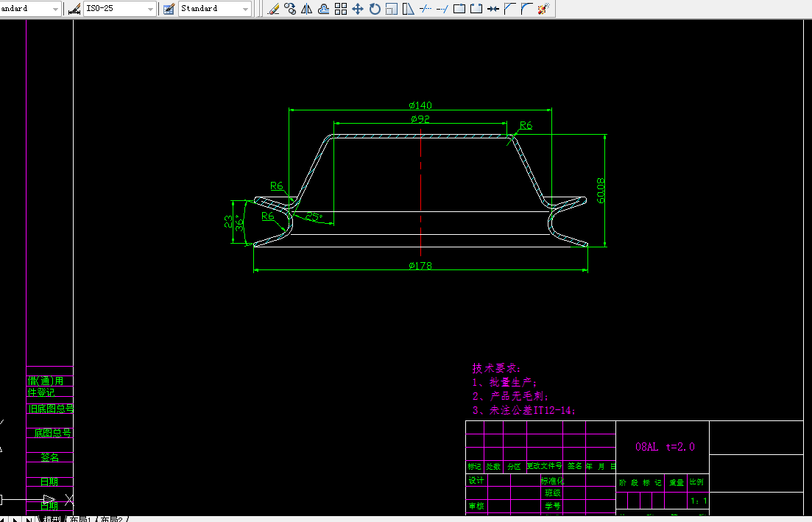Click the 36° angle dimension

[x=240, y=222]
